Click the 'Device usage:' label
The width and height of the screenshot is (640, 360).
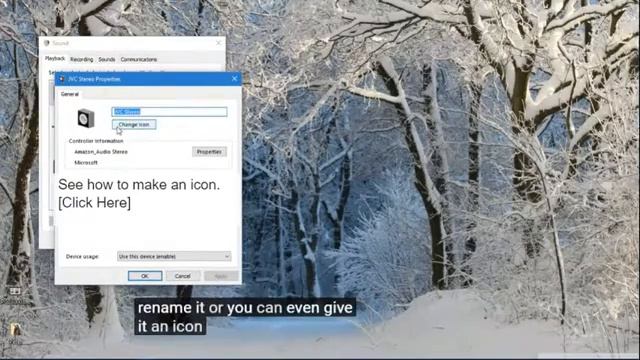tap(82, 256)
